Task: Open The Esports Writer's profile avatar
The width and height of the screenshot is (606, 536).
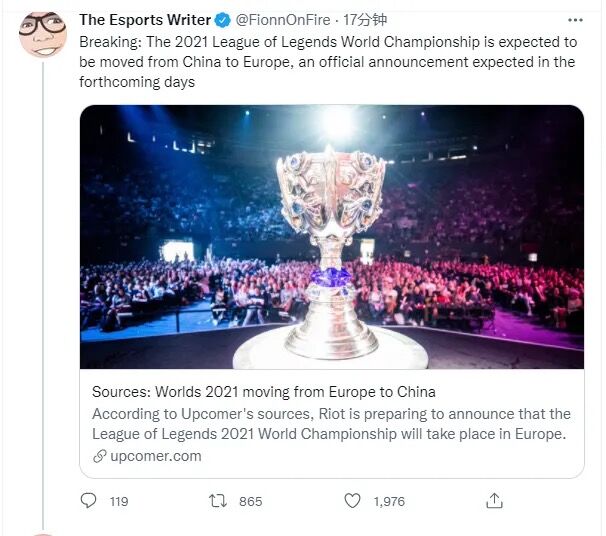Action: point(42,35)
